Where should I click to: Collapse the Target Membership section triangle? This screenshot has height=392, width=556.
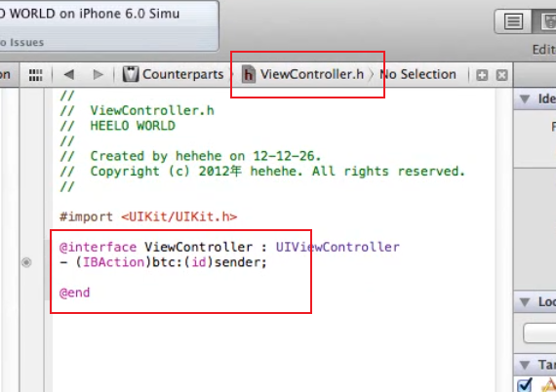pos(525,365)
